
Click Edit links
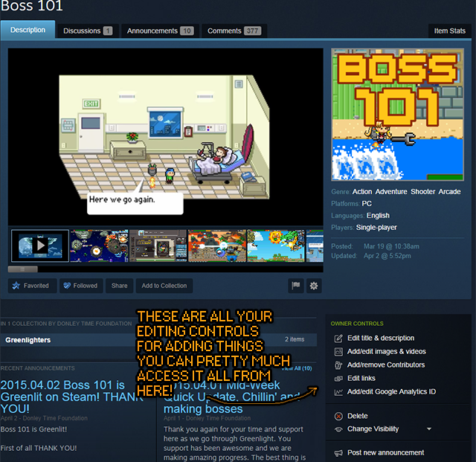[x=361, y=378]
